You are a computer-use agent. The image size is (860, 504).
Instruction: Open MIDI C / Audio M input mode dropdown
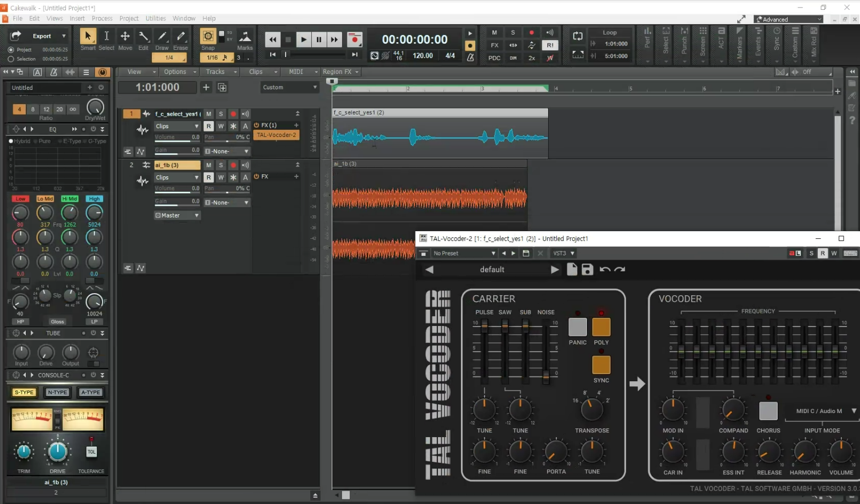(823, 411)
